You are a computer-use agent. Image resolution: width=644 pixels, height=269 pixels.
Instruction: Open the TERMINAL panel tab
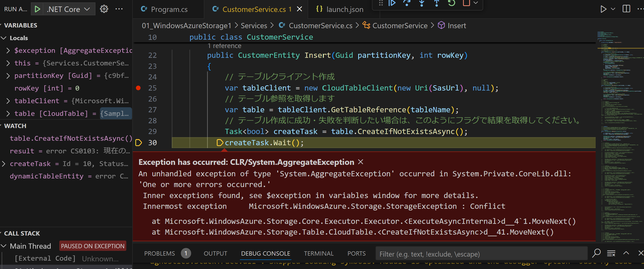[318, 253]
